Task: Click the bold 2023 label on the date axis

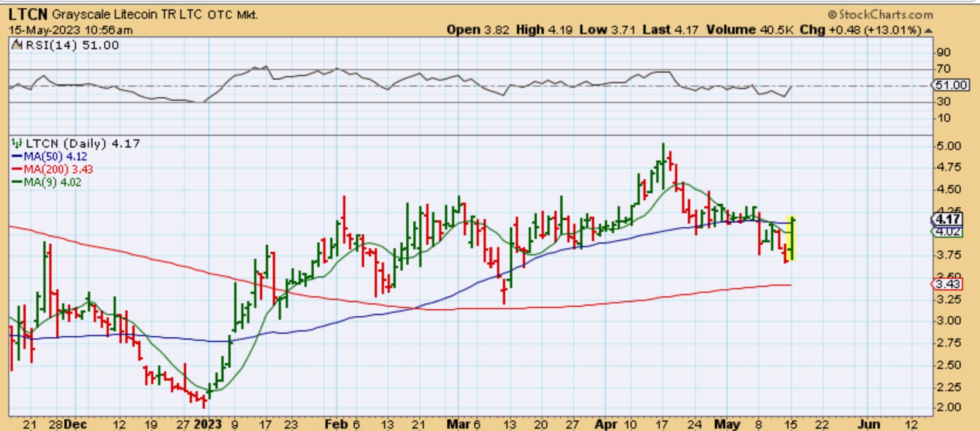Action: pos(208,424)
